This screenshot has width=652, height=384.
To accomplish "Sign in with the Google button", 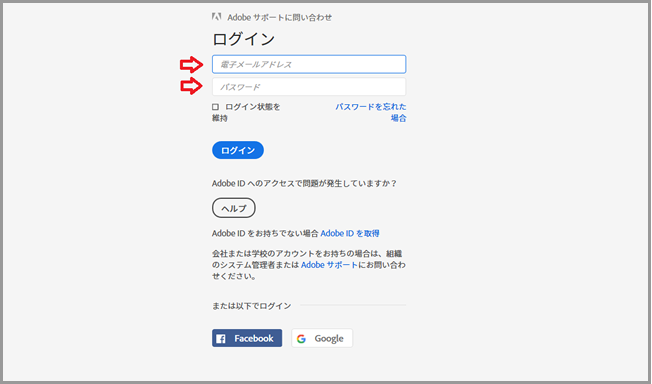I will [x=322, y=338].
